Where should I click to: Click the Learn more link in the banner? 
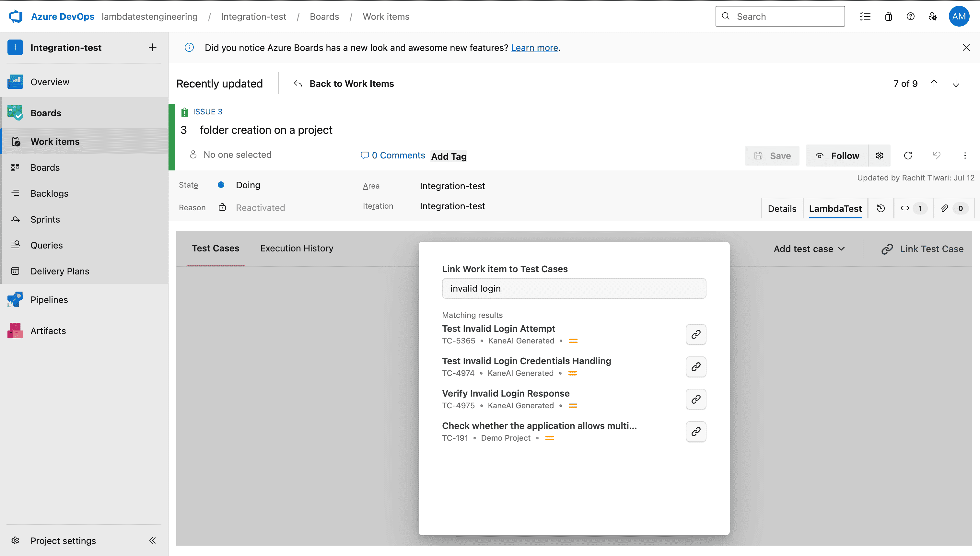coord(534,47)
